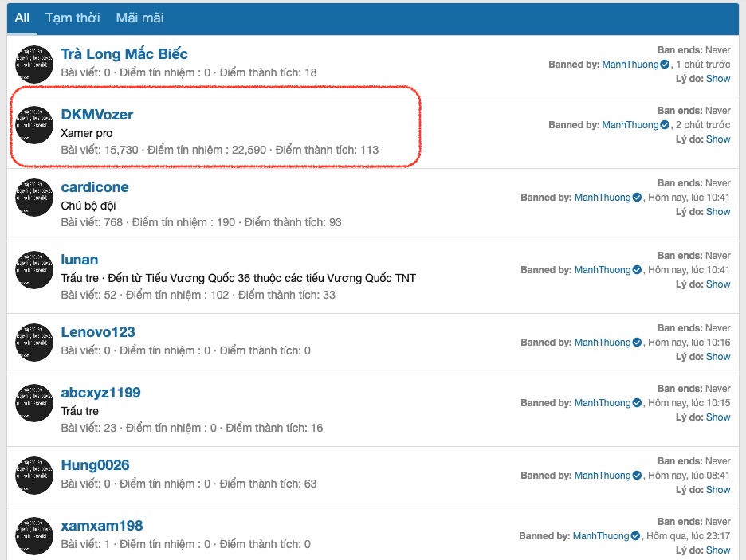This screenshot has width=746, height=560.
Task: Click DKMVozer's avatar image
Action: 33,124
